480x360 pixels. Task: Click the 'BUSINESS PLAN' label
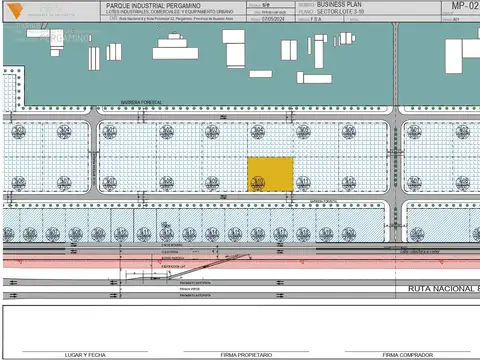(339, 4)
